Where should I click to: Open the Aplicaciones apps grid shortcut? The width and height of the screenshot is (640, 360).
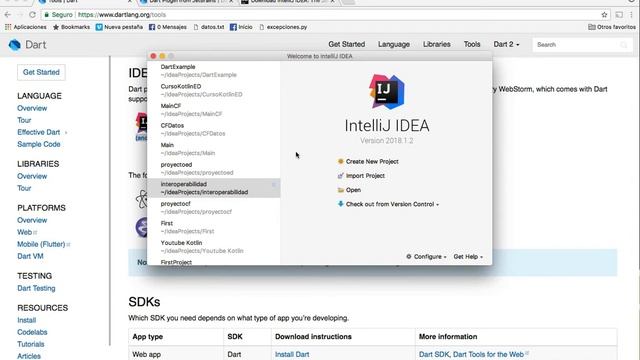[x=26, y=27]
